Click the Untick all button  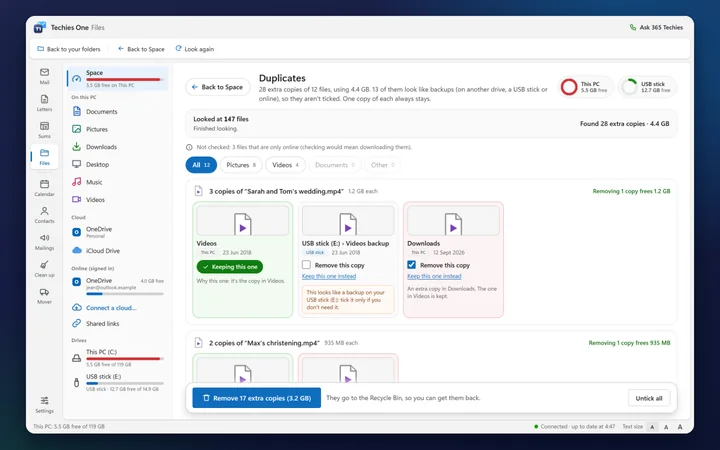point(649,398)
